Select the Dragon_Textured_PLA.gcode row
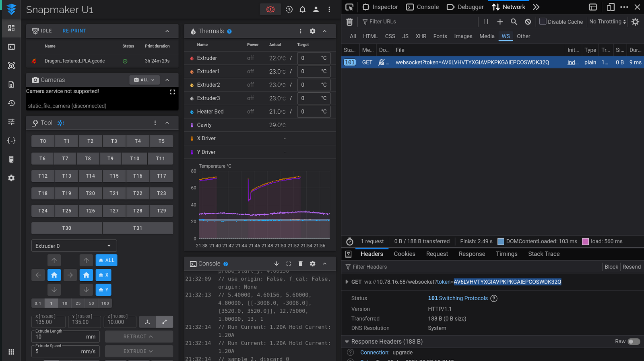 [102, 61]
